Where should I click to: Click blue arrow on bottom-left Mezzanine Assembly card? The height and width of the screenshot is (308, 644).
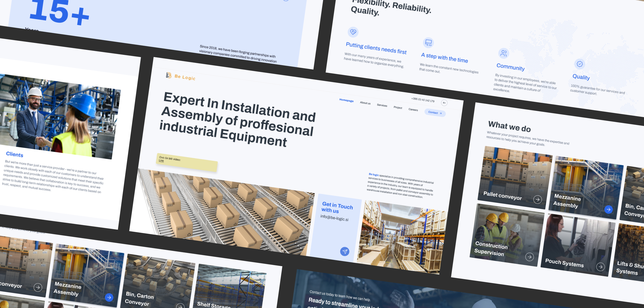[109, 297]
